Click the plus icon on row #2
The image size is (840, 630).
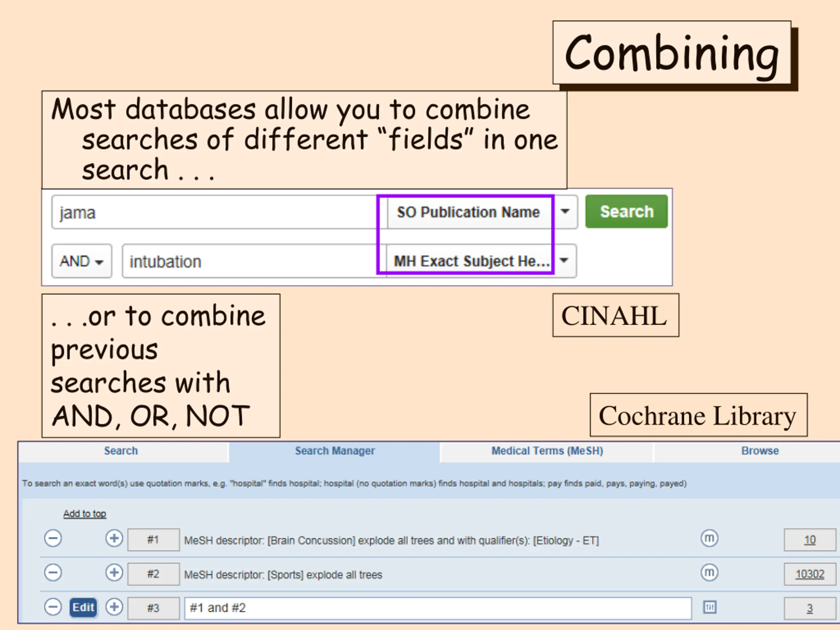point(114,573)
